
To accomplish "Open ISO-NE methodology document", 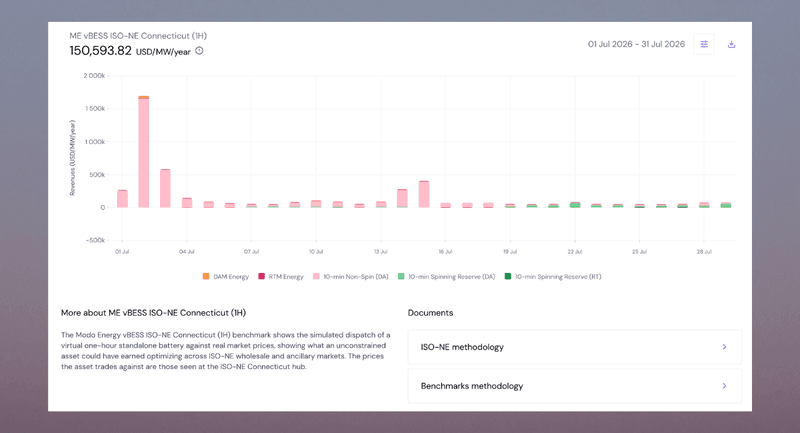I will tap(574, 347).
